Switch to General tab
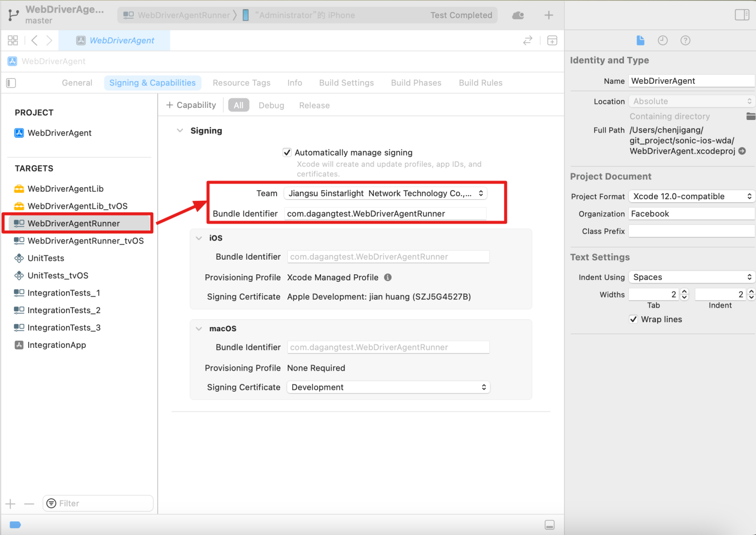Viewport: 756px width, 535px height. pos(77,83)
